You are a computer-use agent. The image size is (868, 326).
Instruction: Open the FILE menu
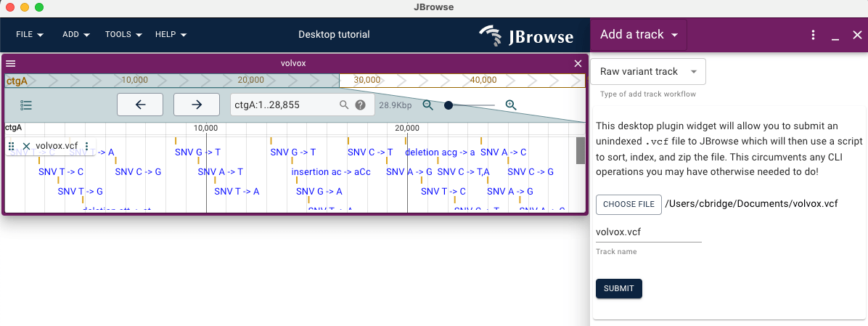click(30, 34)
